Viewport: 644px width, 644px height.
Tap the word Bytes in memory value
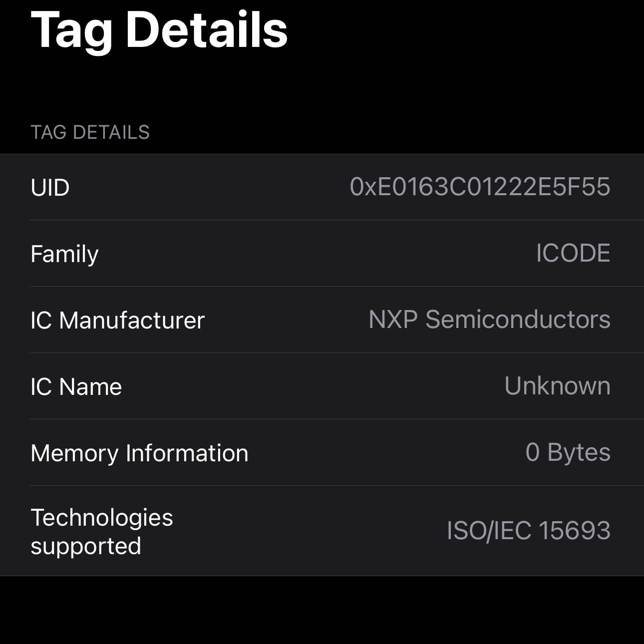click(x=579, y=452)
